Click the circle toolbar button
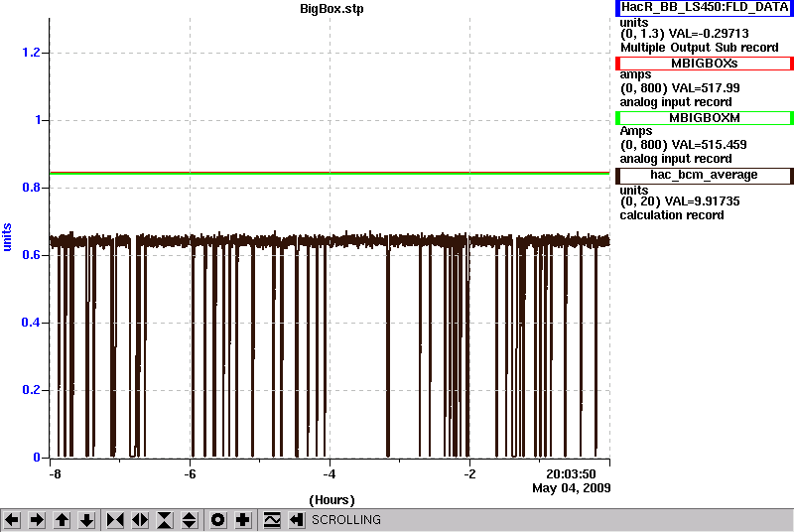794x532 pixels. [217, 520]
